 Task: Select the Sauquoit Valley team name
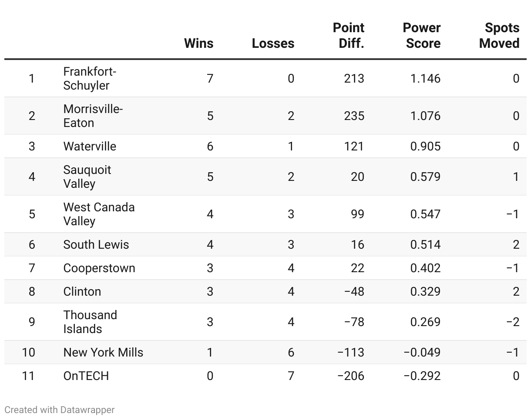tap(87, 177)
